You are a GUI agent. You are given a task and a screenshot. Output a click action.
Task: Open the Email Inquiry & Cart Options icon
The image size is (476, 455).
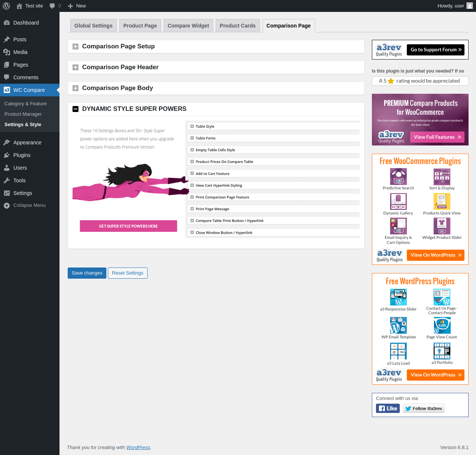(x=398, y=226)
